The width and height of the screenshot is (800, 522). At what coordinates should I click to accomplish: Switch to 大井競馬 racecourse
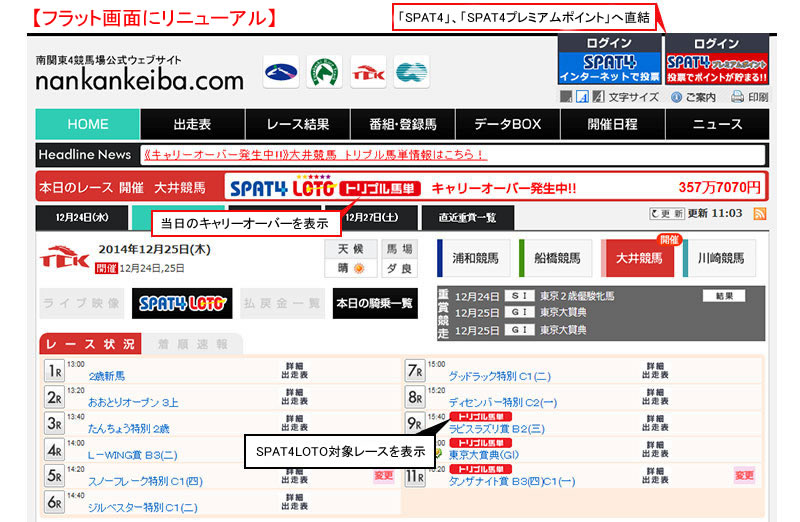[x=638, y=258]
